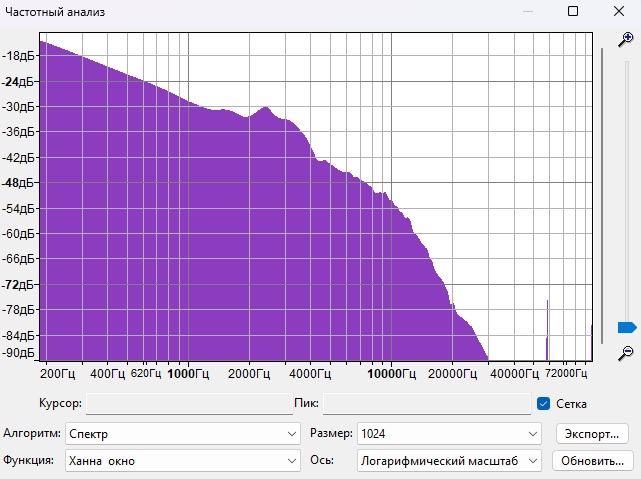Viewport: 641px width, 479px height.
Task: Open the Размер dropdown showing 1024
Action: coord(449,434)
